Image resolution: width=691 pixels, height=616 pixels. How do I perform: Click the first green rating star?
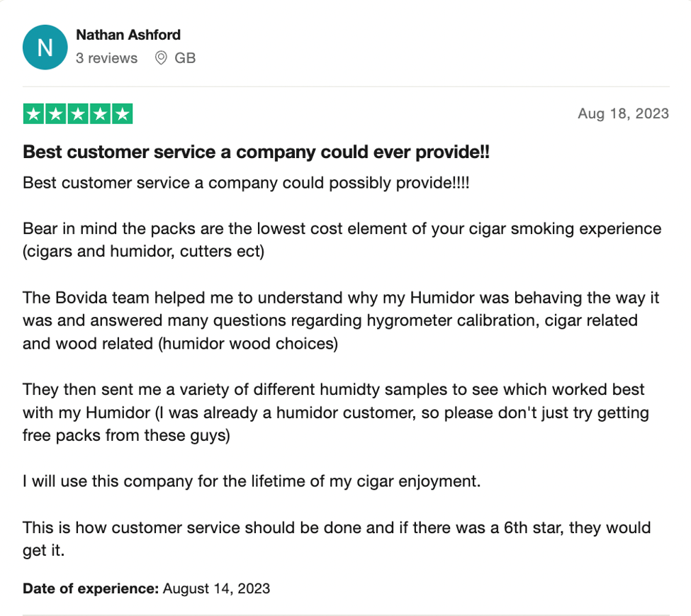33,113
